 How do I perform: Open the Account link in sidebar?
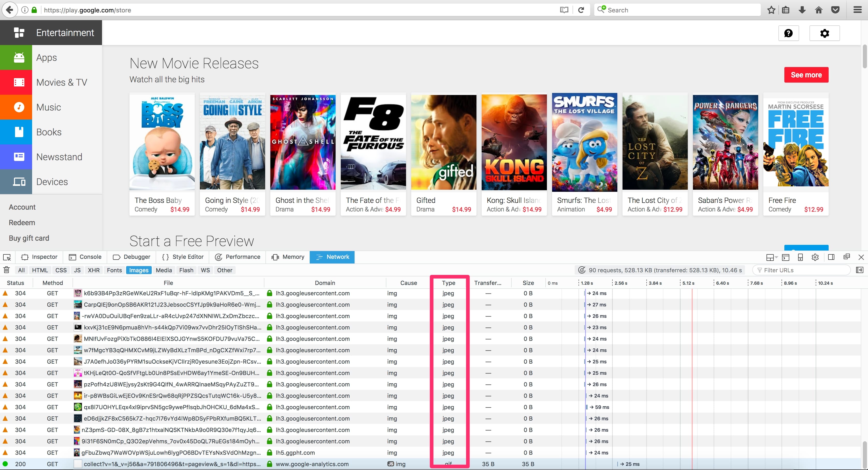pyautogui.click(x=22, y=207)
